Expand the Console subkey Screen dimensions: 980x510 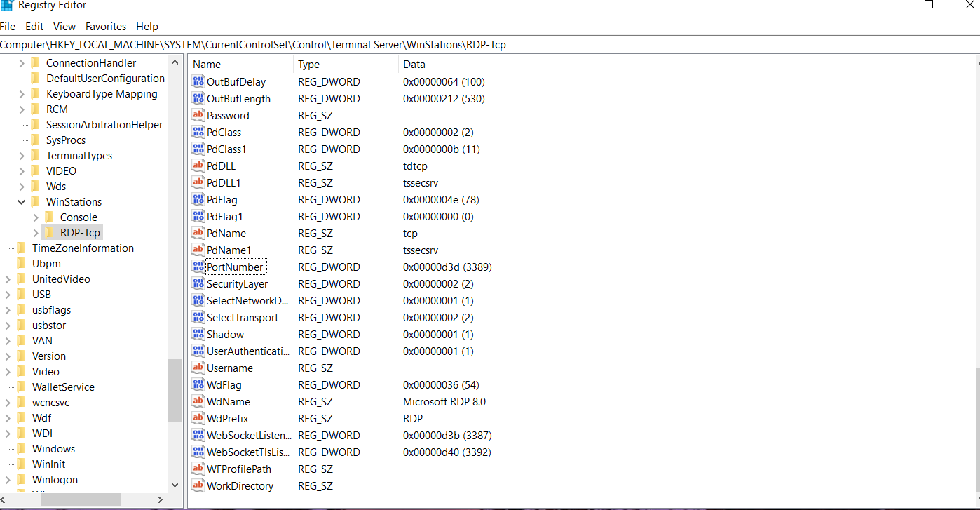pyautogui.click(x=36, y=217)
